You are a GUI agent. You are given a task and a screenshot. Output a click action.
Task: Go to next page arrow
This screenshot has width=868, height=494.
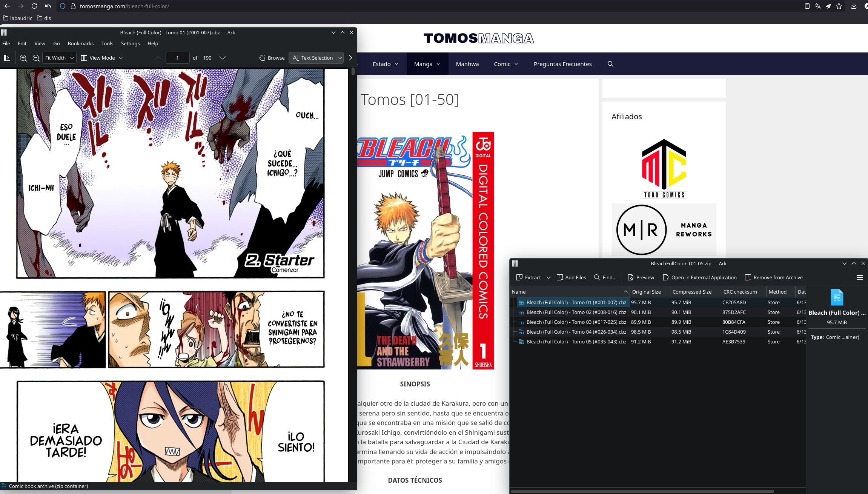tap(223, 58)
